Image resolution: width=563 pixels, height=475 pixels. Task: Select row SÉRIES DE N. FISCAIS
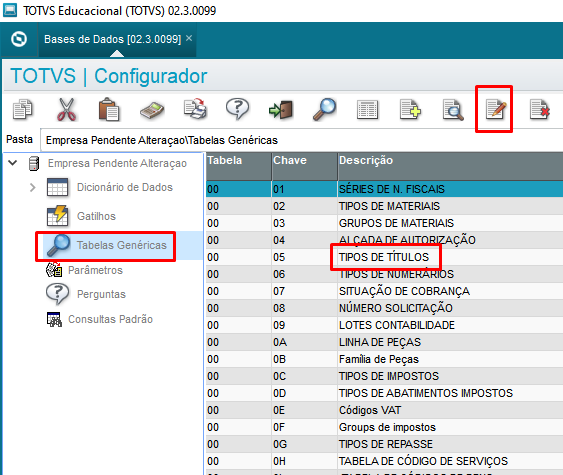pos(384,189)
